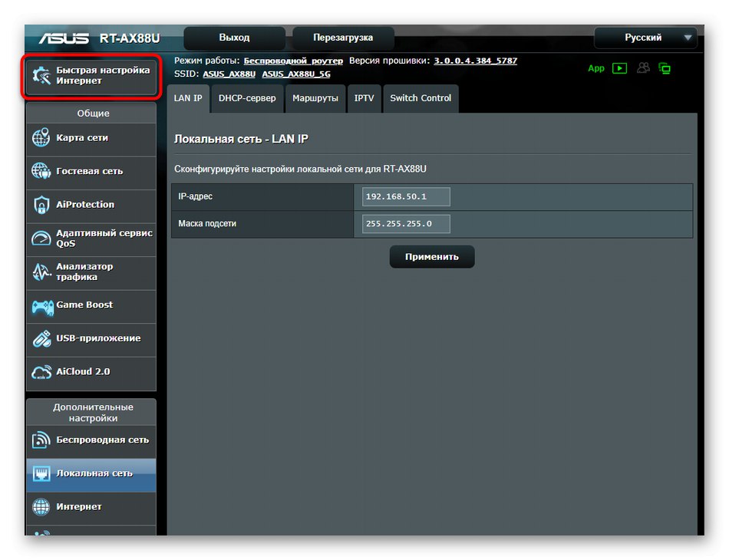
Task: Open the Русский language dropdown
Action: click(x=645, y=38)
